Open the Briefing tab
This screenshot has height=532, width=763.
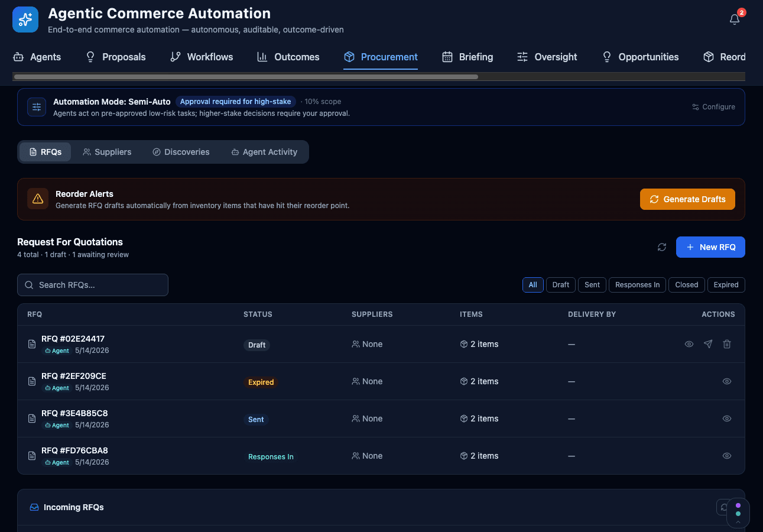467,57
